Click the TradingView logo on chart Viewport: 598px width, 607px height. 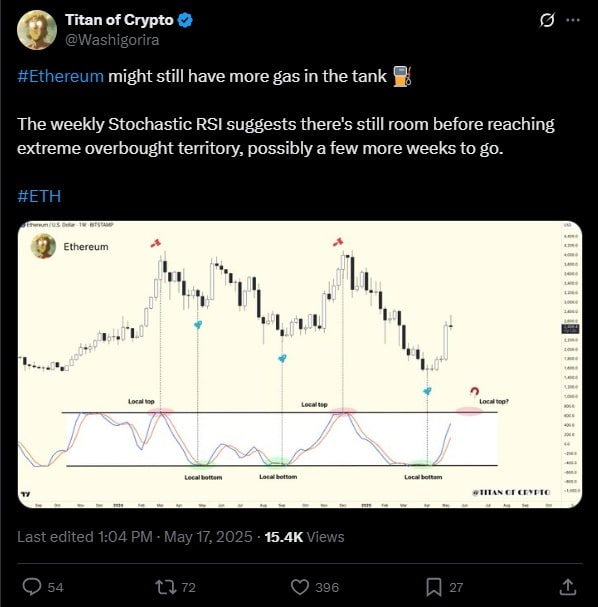(26, 494)
